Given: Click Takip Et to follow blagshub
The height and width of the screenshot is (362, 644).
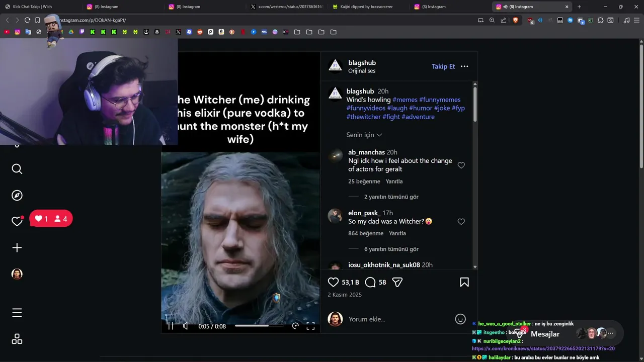Looking at the screenshot, I should coord(443,66).
